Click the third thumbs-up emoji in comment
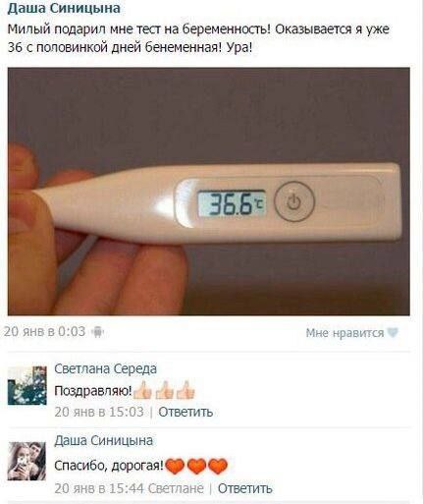The image size is (423, 504). tap(185, 390)
